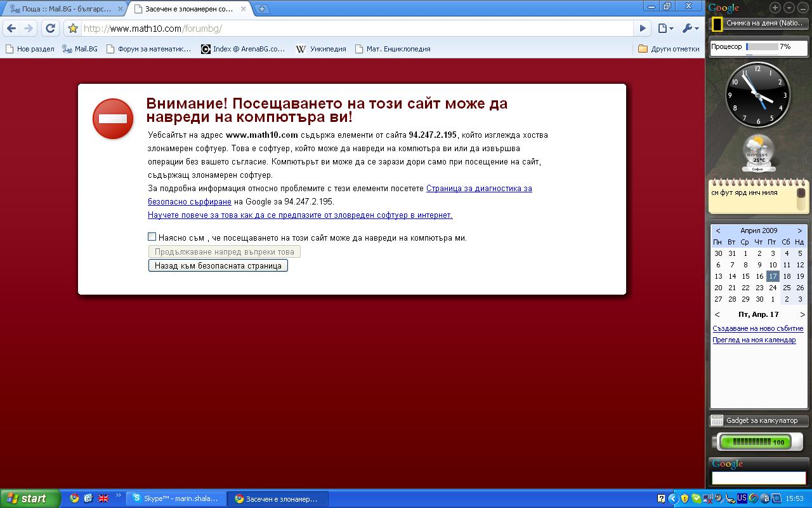Click 'Назад към безопасната страница' button
Image resolution: width=812 pixels, height=508 pixels.
[218, 265]
